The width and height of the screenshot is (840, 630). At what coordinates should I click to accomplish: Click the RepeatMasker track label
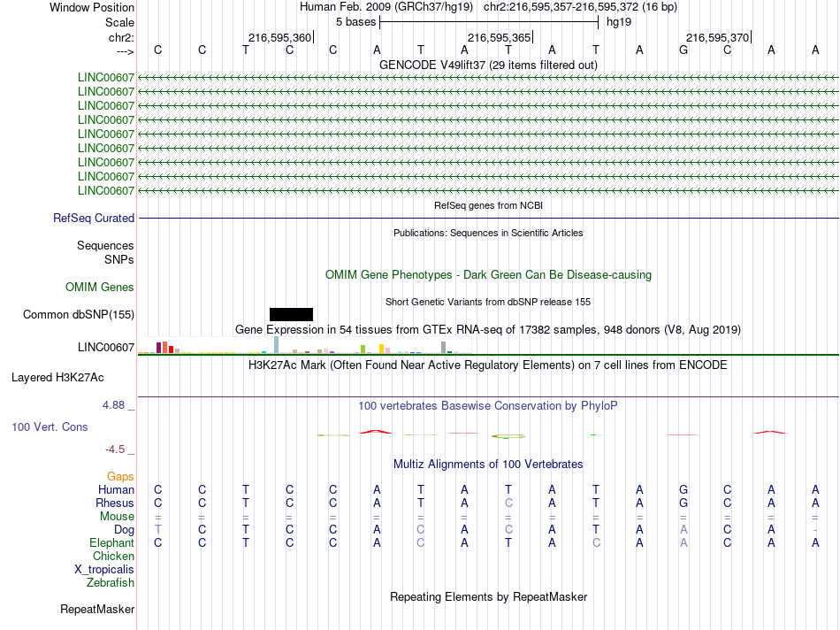tap(97, 610)
